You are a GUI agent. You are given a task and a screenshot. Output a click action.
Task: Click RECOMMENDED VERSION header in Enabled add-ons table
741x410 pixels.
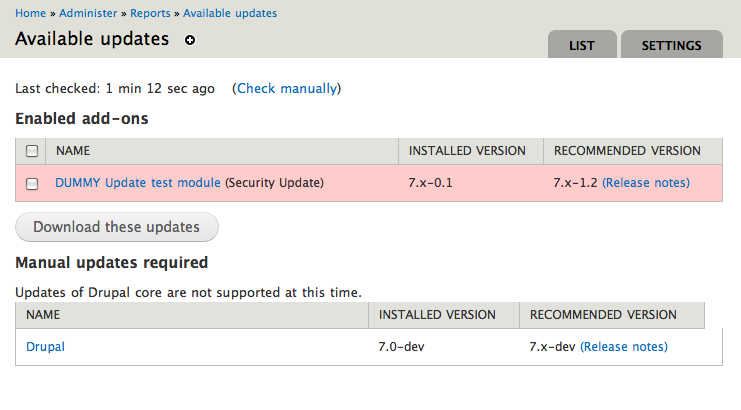(627, 151)
